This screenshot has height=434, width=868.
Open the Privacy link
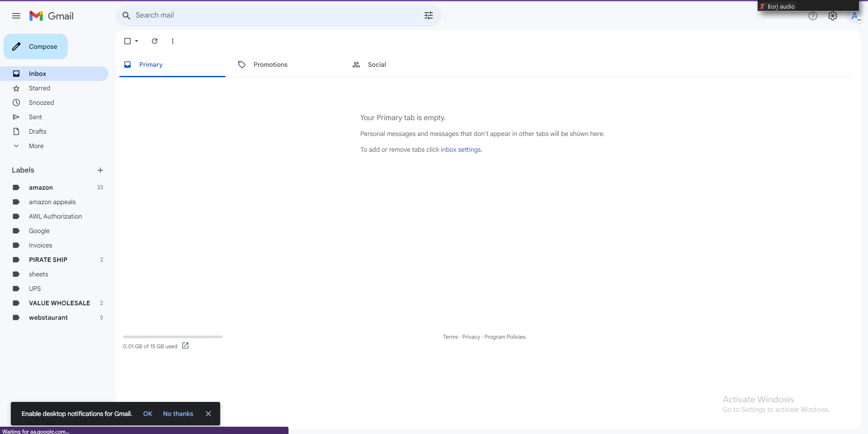tap(471, 337)
